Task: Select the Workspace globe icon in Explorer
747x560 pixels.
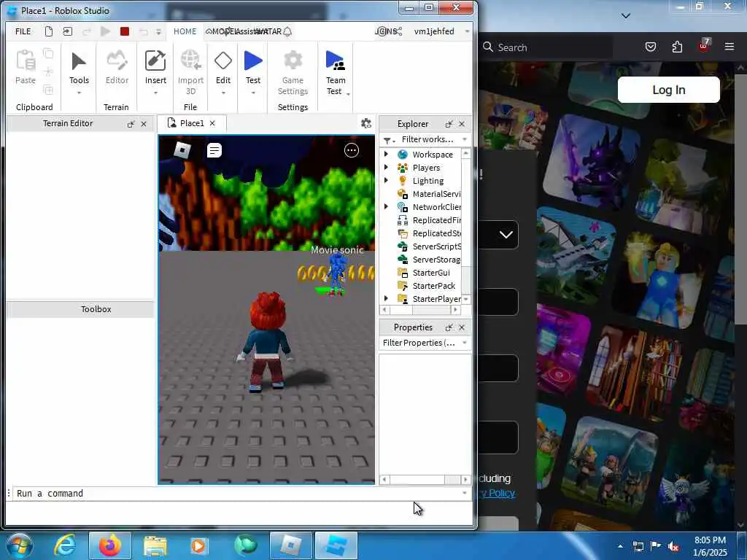Action: pyautogui.click(x=403, y=155)
